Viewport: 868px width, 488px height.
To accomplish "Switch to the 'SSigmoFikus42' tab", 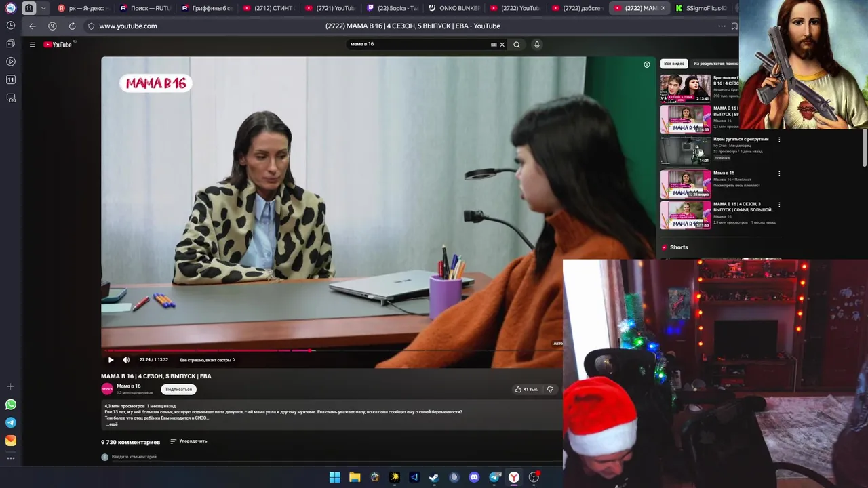I will pyautogui.click(x=702, y=8).
